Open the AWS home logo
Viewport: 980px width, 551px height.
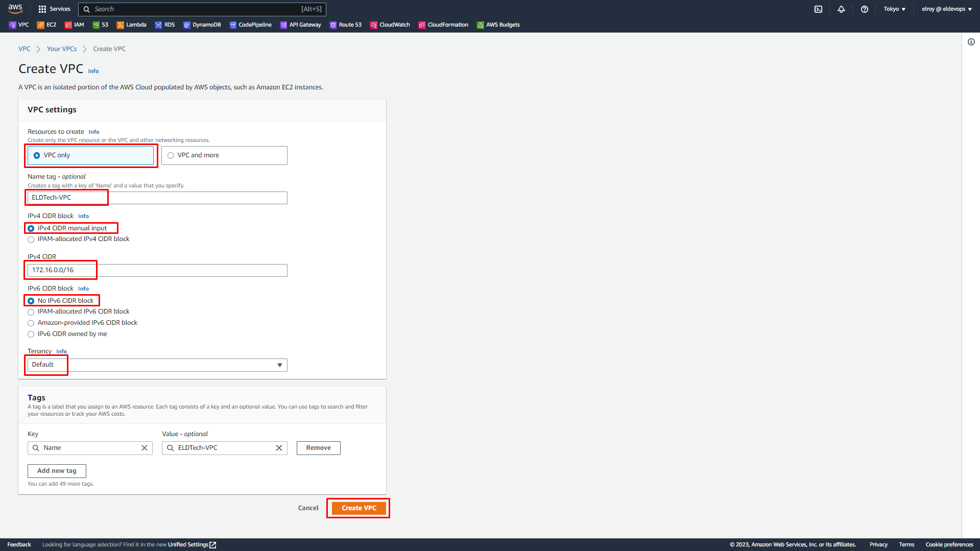coord(15,9)
